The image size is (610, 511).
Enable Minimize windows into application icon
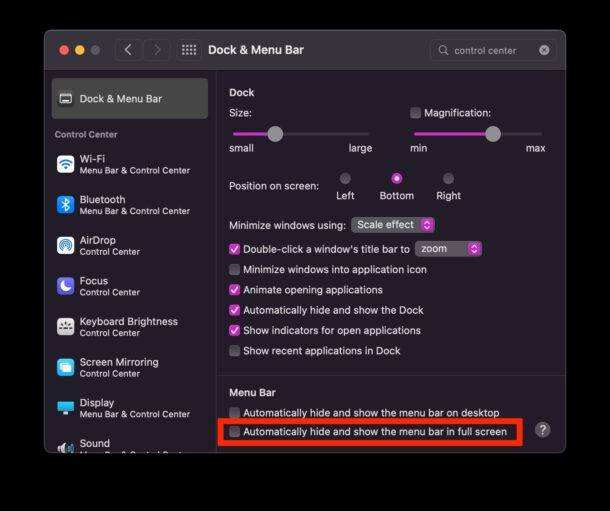pos(234,270)
